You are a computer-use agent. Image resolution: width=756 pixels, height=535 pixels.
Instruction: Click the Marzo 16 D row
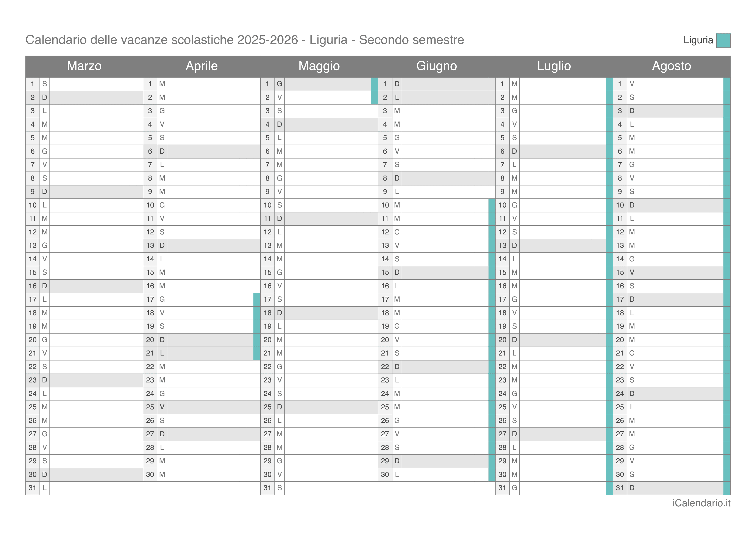(x=84, y=286)
